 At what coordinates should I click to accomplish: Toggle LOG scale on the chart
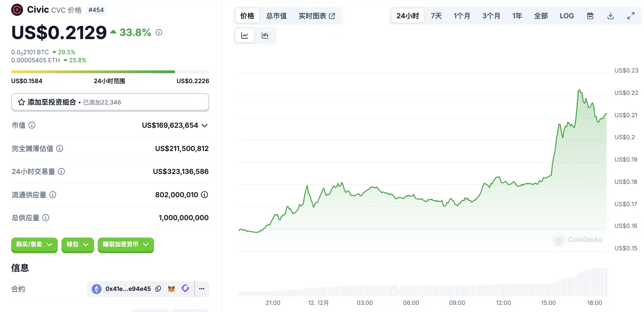[566, 16]
